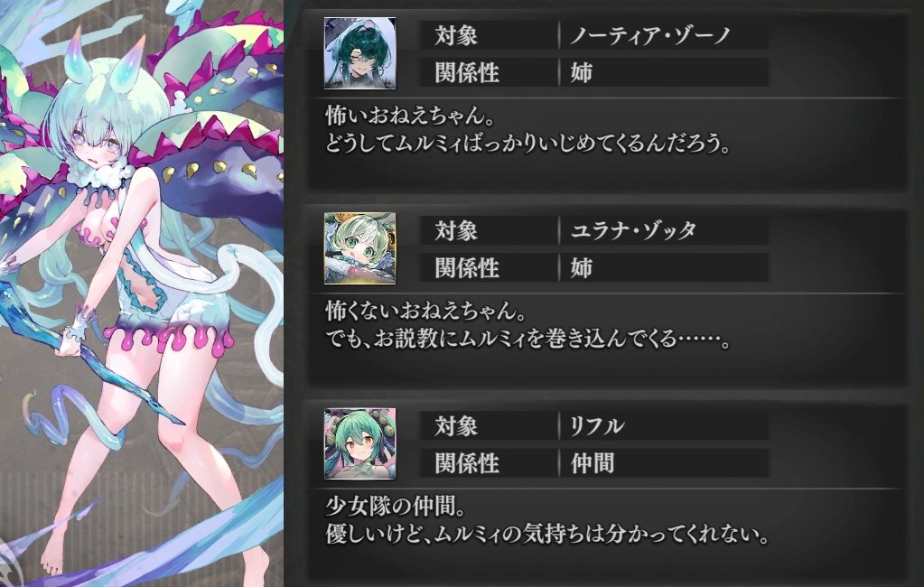Screen dimensions: 924x587
Task: Click the character illustration's face
Action: coord(105,144)
